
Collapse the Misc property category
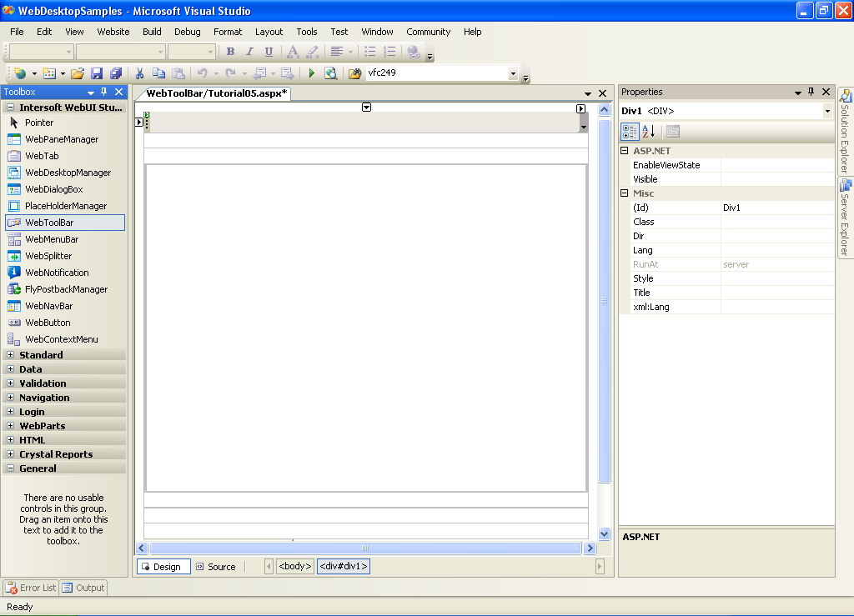tap(625, 193)
